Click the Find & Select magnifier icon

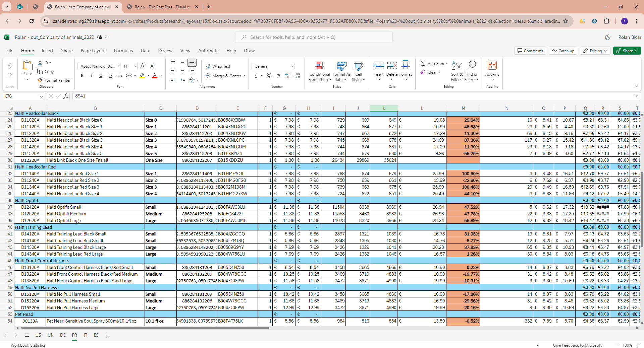click(471, 65)
